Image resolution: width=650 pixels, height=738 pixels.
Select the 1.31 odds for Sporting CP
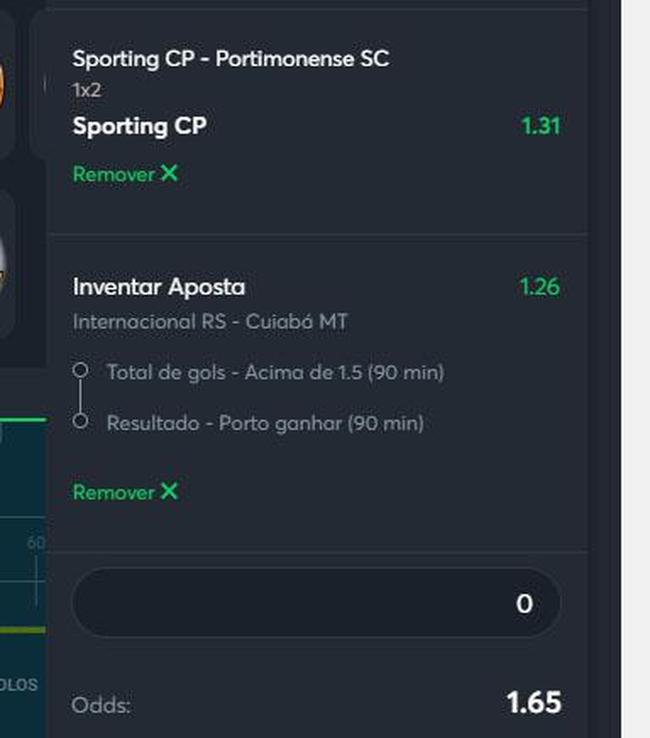click(541, 126)
